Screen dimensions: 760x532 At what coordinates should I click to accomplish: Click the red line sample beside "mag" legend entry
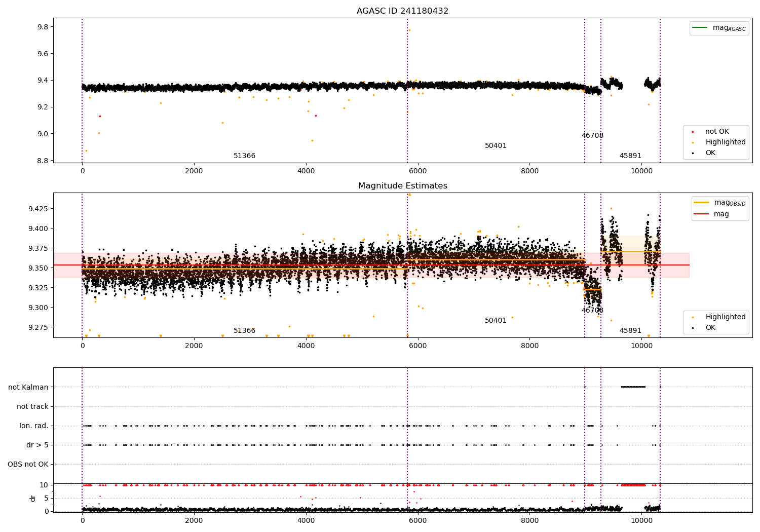(x=702, y=214)
